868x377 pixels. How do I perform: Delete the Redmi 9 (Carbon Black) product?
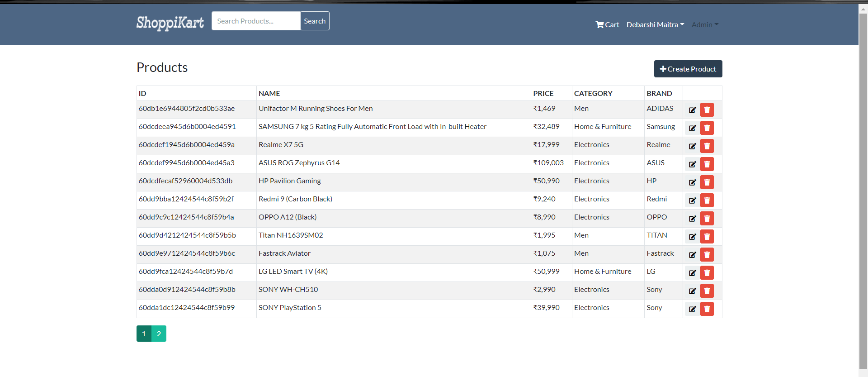point(707,200)
